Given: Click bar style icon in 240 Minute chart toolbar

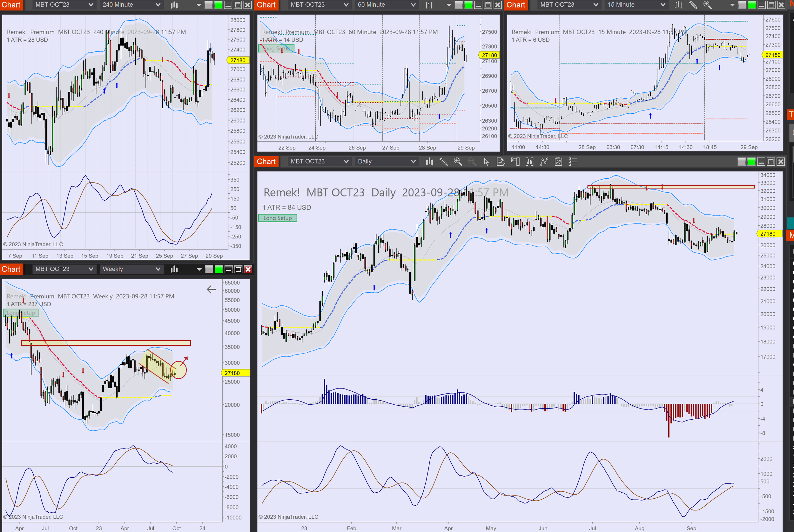Looking at the screenshot, I should pos(174,5).
